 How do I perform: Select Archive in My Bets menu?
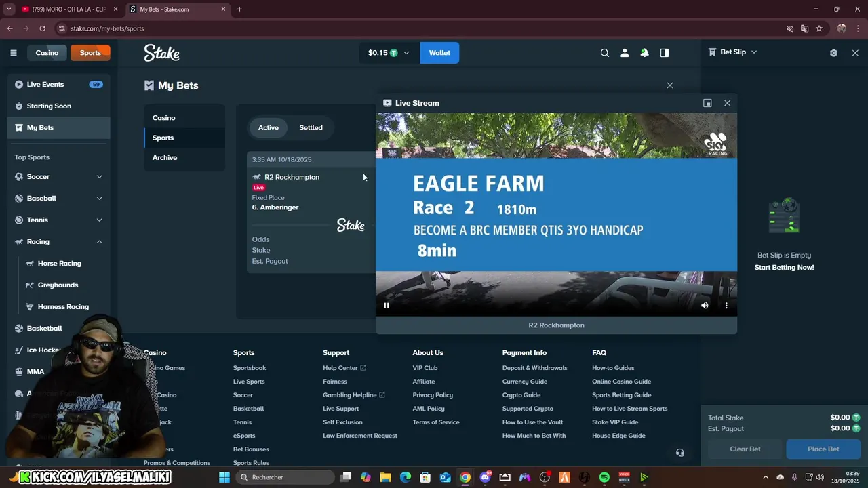[184, 157]
